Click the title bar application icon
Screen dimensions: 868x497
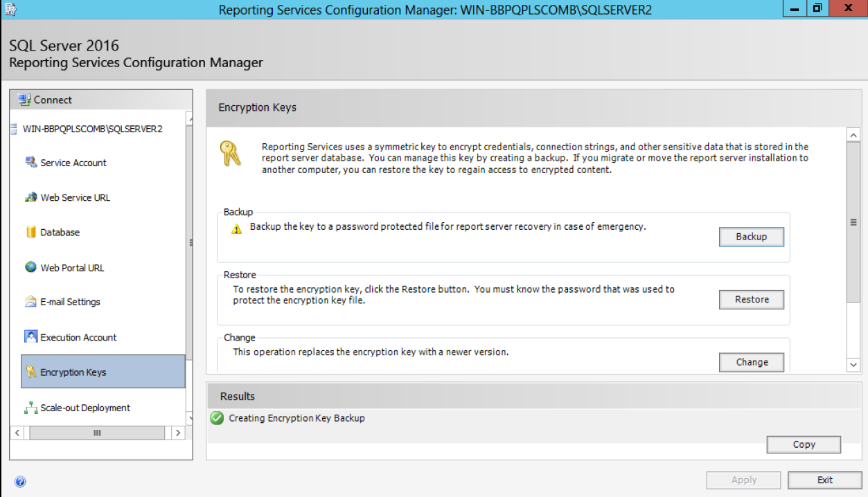point(9,9)
